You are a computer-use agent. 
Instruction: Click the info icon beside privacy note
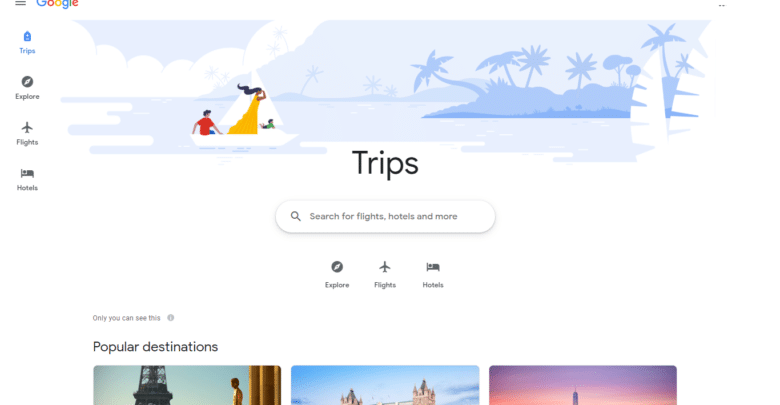point(171,318)
